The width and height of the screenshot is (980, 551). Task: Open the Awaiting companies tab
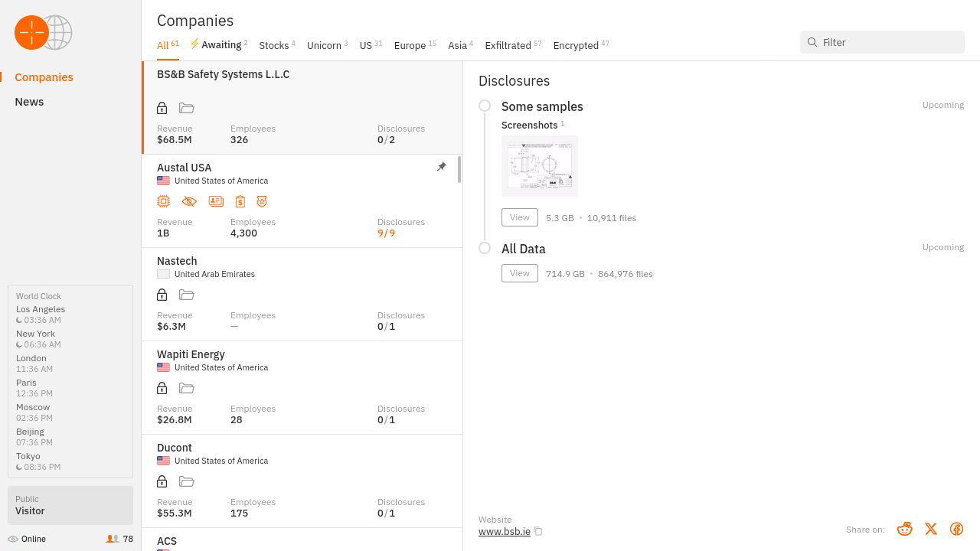220,45
